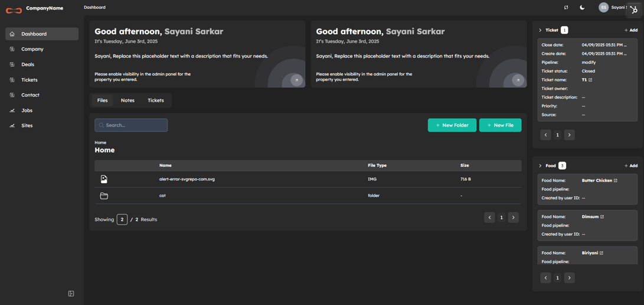Collapse the Food panel chevron
This screenshot has width=644, height=305.
[x=540, y=166]
